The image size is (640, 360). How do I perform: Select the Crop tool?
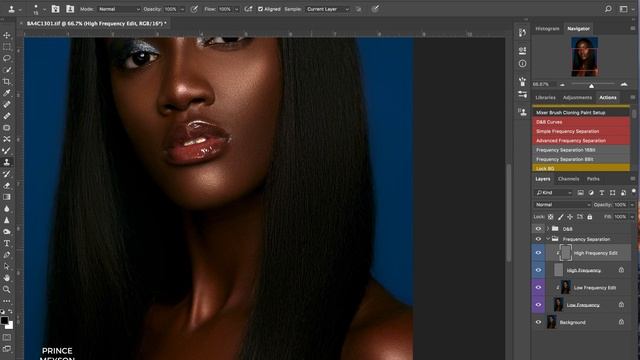point(7,82)
